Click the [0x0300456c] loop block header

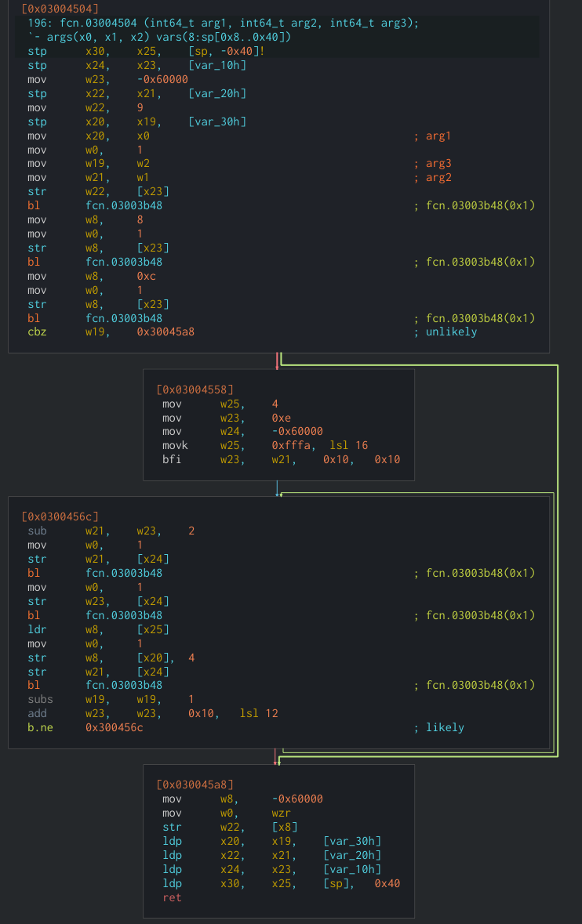(60, 516)
